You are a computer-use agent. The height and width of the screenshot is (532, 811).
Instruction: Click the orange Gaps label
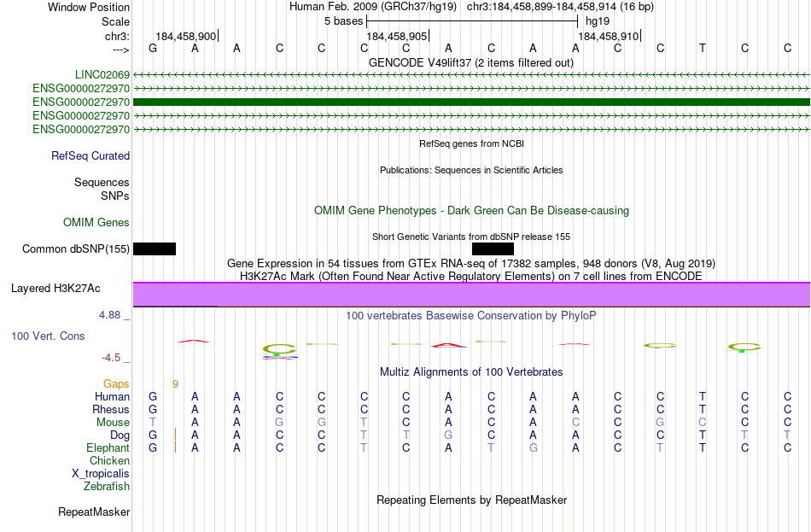[116, 384]
